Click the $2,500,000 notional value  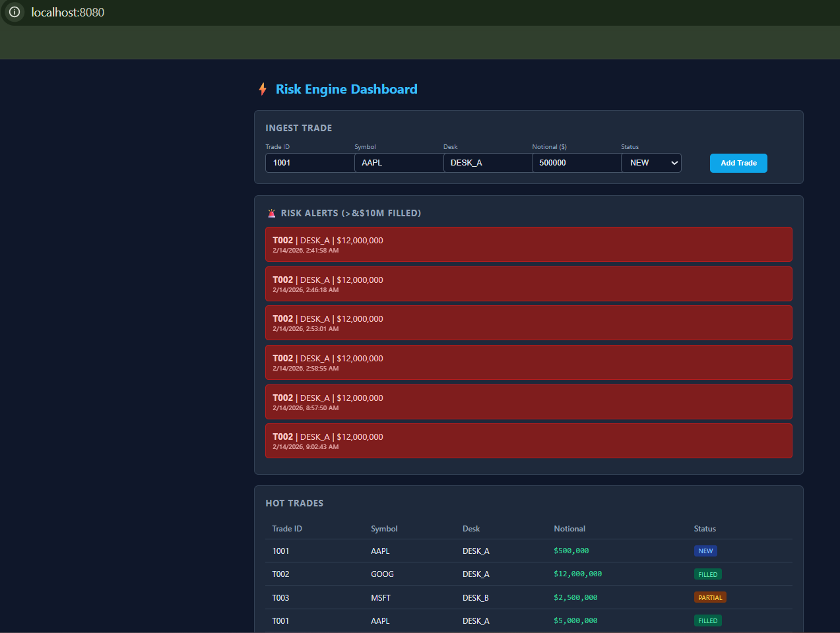[575, 598]
